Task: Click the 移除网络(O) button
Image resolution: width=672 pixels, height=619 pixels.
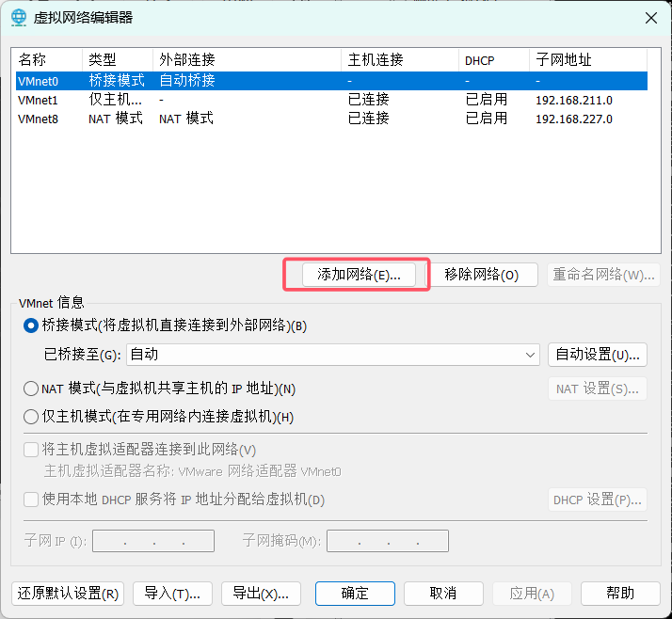Action: (x=481, y=275)
